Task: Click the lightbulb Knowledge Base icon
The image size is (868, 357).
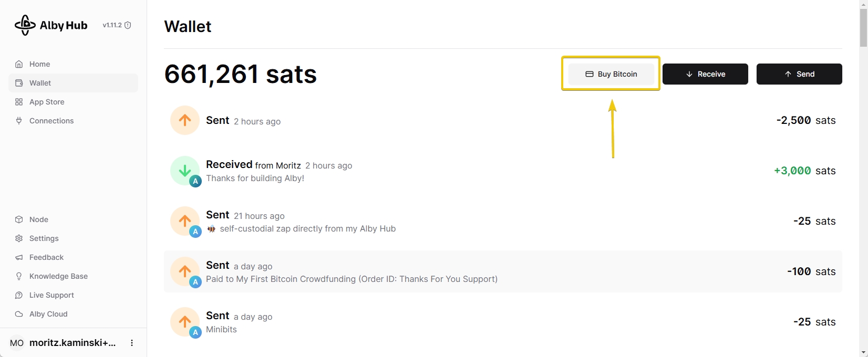Action: [x=19, y=276]
